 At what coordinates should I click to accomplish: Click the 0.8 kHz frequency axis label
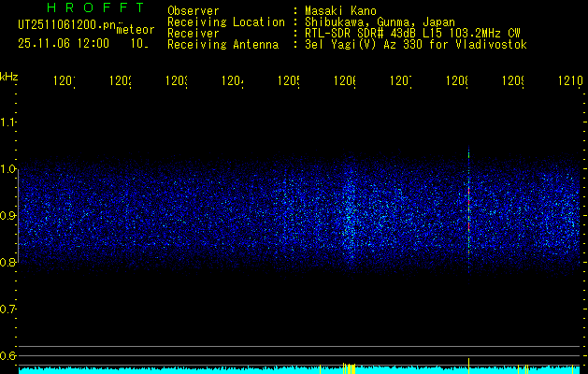point(8,262)
